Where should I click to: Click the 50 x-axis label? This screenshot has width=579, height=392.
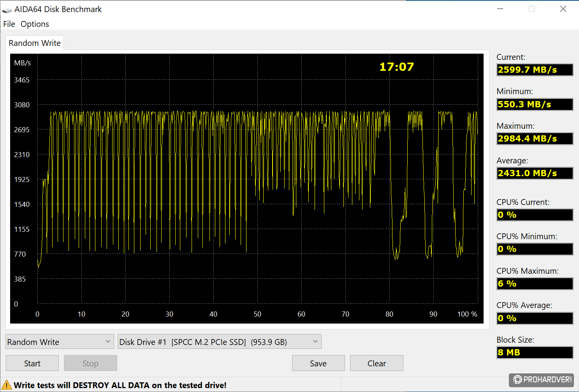[x=257, y=314]
